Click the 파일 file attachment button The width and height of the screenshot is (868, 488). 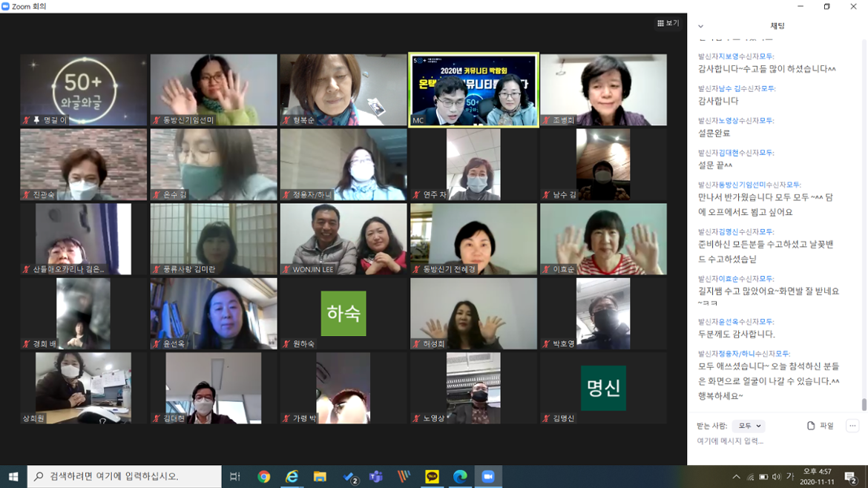click(x=821, y=426)
